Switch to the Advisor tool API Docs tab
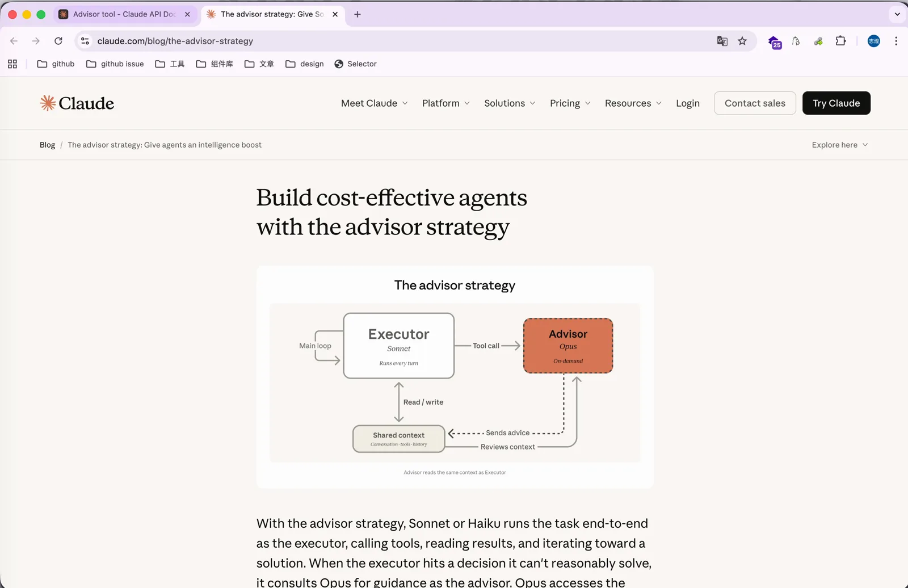This screenshot has height=588, width=908. (125, 14)
